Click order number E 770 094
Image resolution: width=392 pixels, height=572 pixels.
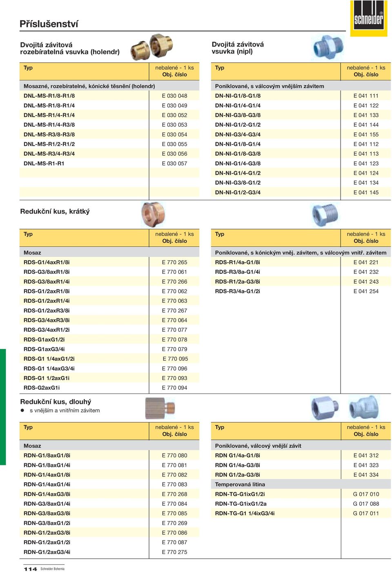click(174, 388)
